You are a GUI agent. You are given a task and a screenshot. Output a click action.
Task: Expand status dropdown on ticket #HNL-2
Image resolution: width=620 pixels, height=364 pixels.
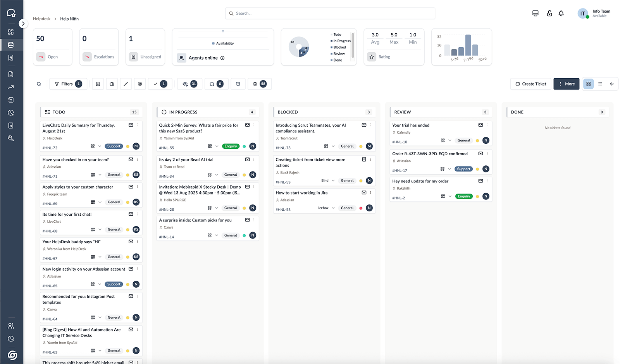[x=450, y=196]
